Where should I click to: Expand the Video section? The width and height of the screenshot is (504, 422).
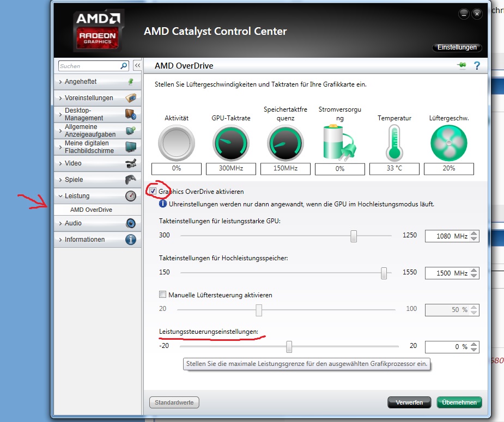60,163
